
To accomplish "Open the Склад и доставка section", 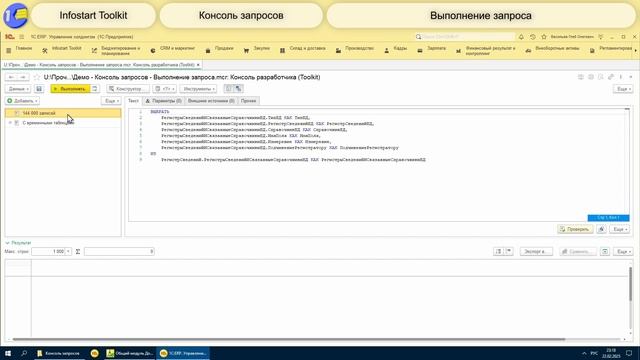I will 303,49.
